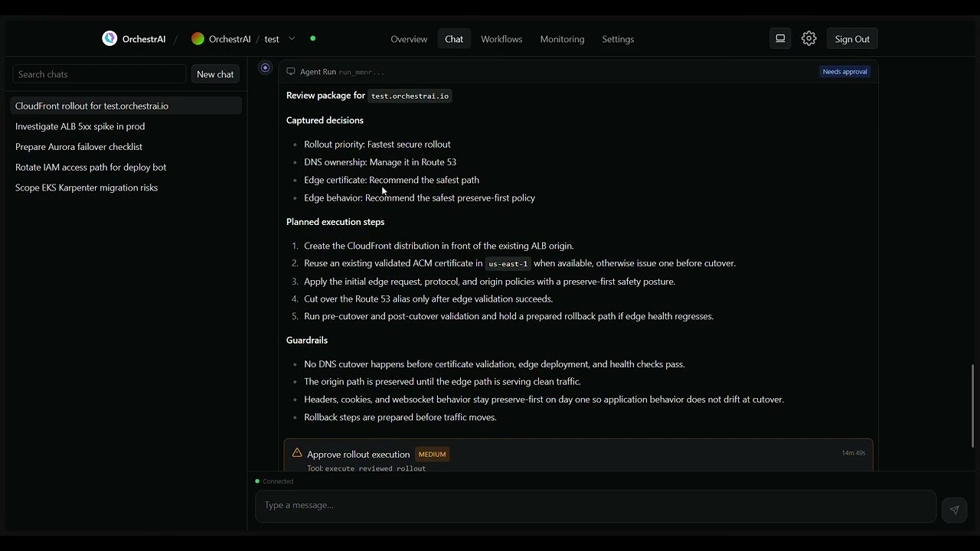Click the orange-green organization avatar icon
This screenshot has height=551, width=980.
pos(198,39)
